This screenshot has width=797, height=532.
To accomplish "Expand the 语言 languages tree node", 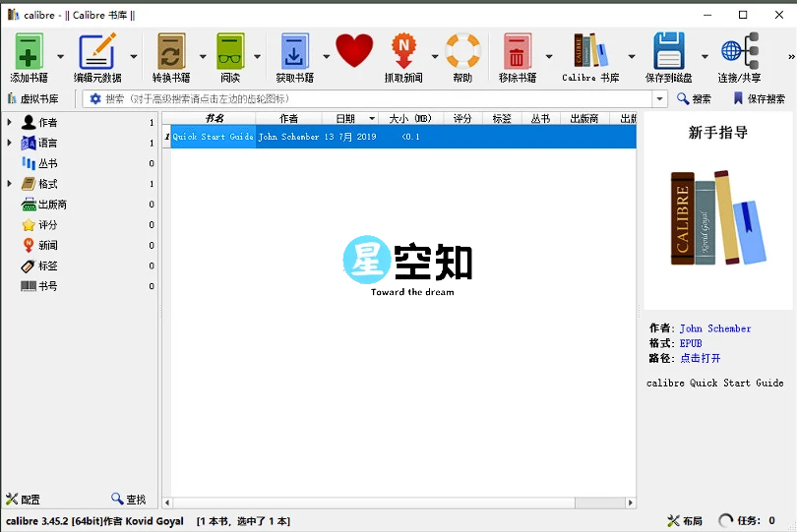I will tap(9, 143).
